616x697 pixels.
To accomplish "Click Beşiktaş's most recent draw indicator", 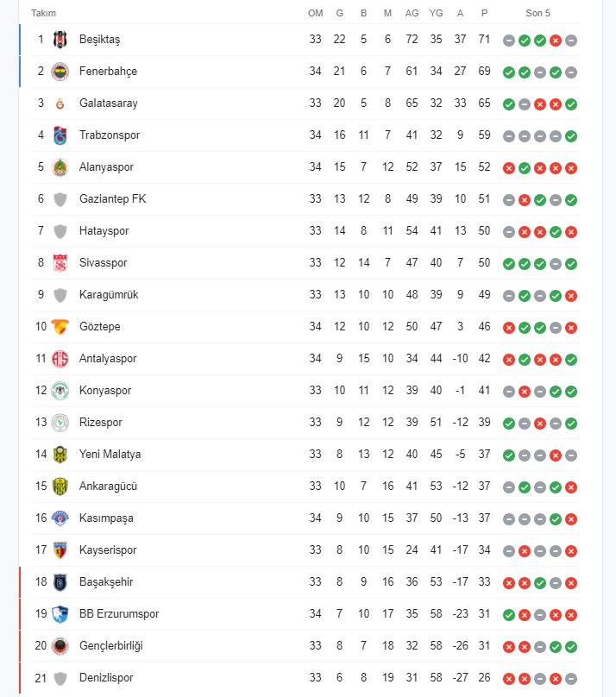I will [571, 41].
